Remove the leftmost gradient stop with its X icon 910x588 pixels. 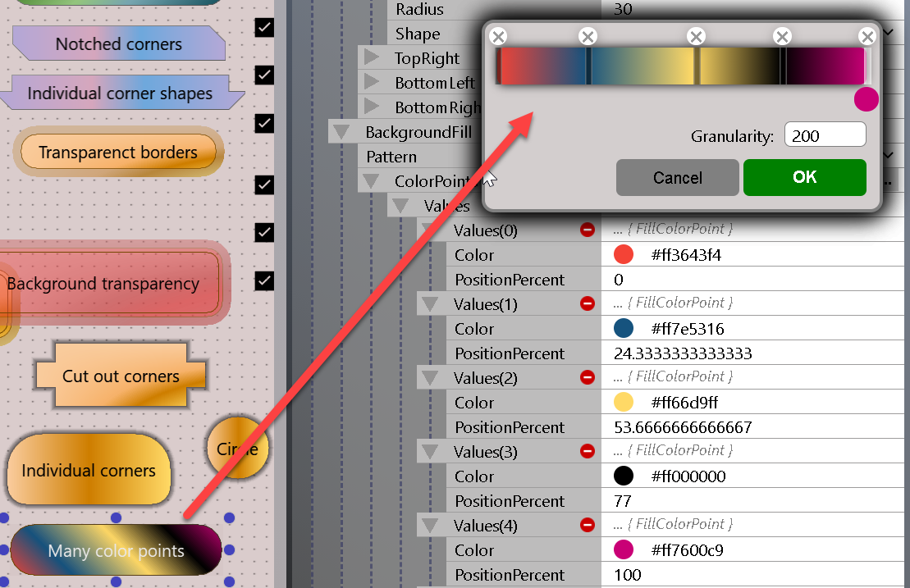498,36
